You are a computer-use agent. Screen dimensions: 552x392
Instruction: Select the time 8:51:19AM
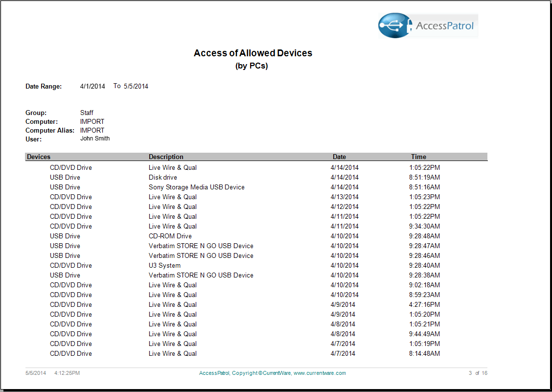[424, 177]
